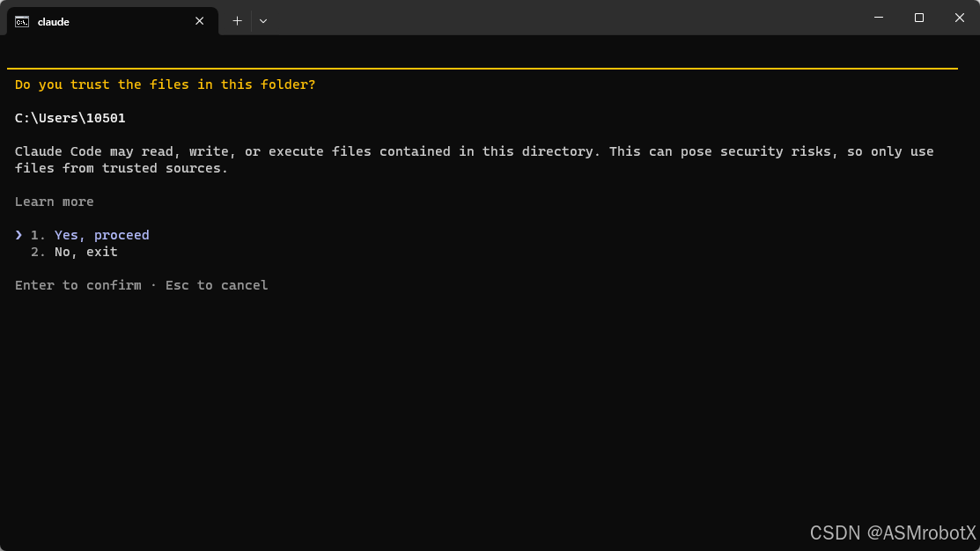Click the "Do you trust the files" heading
This screenshot has width=980, height=551.
point(165,84)
